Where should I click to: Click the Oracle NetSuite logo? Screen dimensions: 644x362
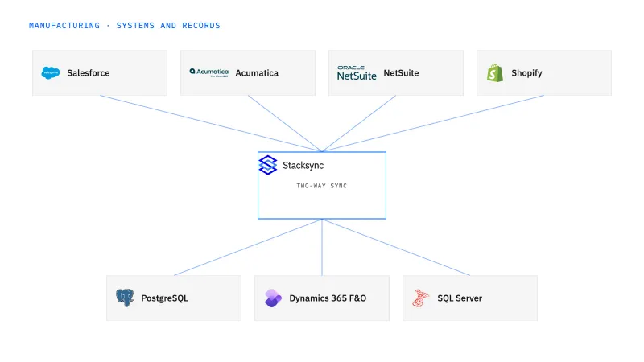(357, 72)
